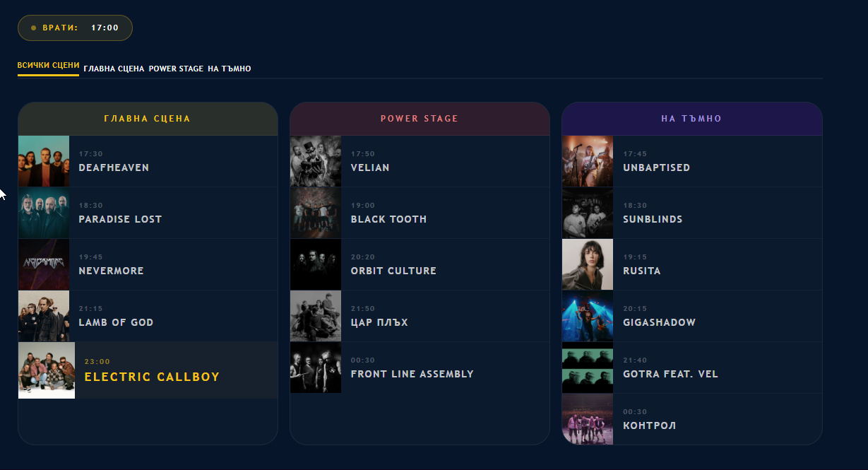Click the ГЛАВНА СЦЕНА column header
Screen dimensions: 868x470
click(148, 119)
